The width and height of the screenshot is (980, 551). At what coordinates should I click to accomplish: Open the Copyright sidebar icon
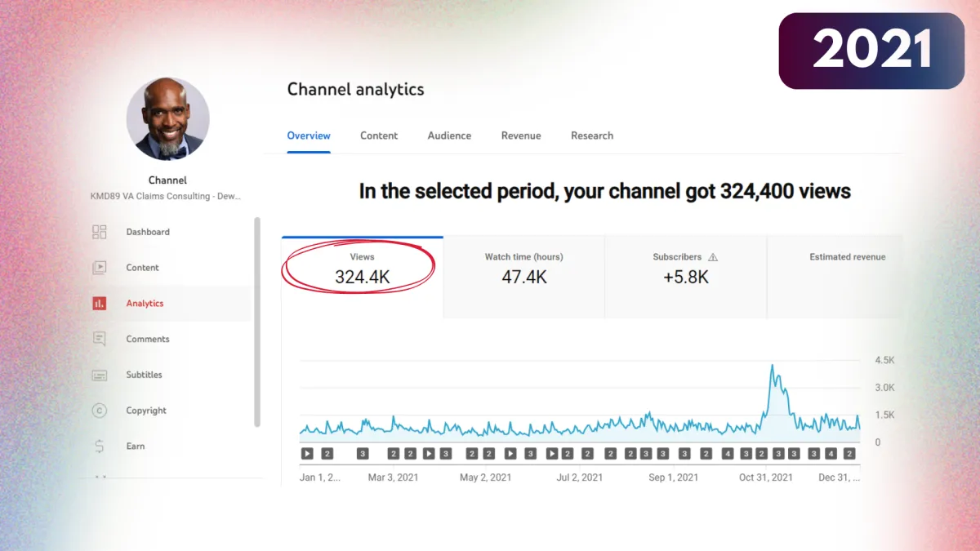[100, 411]
